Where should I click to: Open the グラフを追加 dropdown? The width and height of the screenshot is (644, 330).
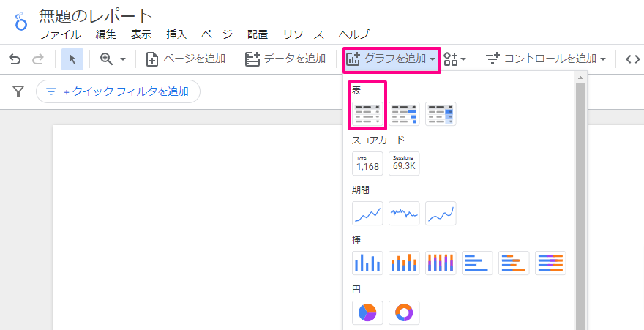pyautogui.click(x=391, y=59)
